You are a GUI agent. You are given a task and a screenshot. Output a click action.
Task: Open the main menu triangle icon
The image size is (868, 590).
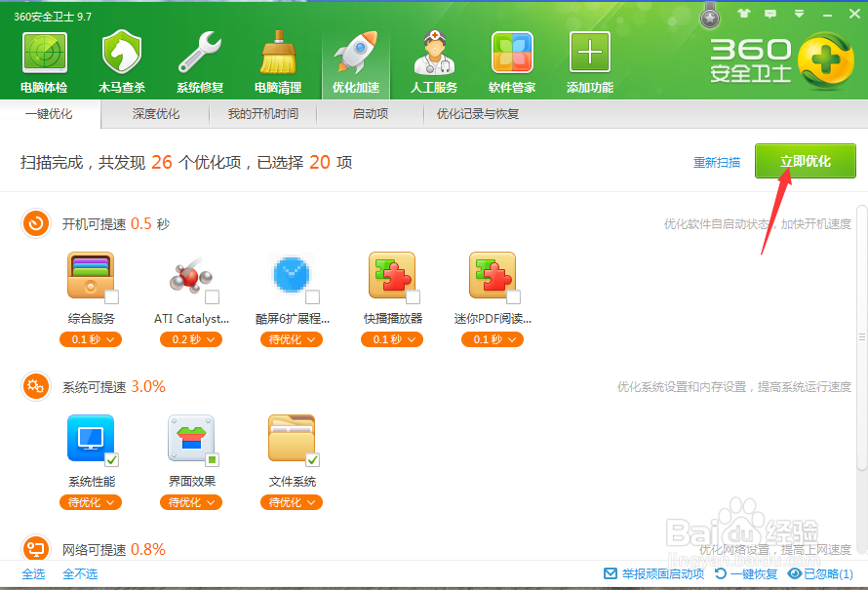pos(799,14)
